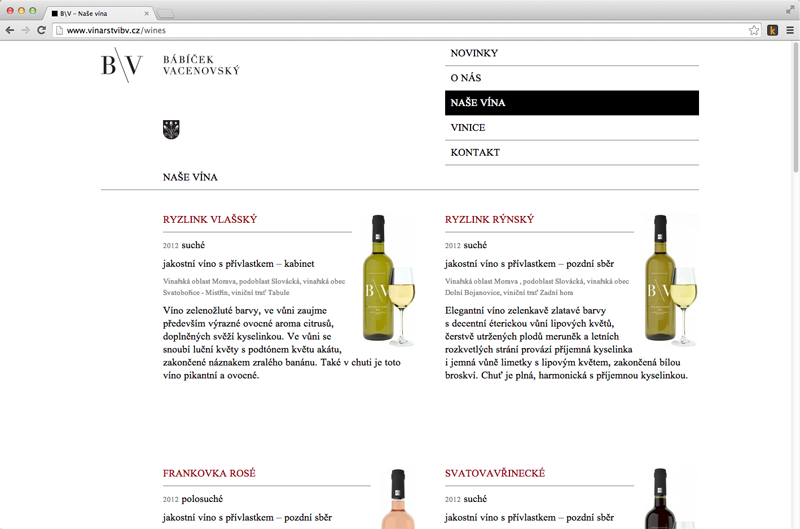Close the B\V – Naše vína tab
Screen dimensions: 800x529
[146, 14]
